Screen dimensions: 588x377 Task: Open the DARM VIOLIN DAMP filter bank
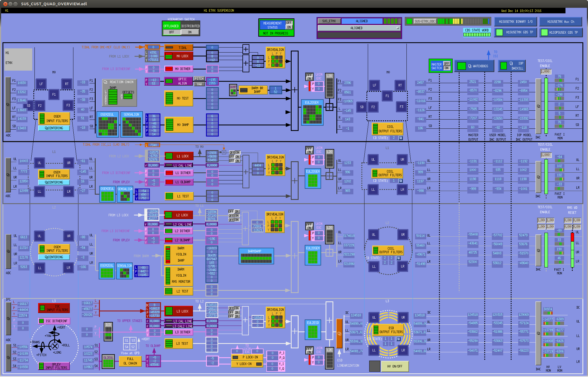pyautogui.click(x=178, y=254)
